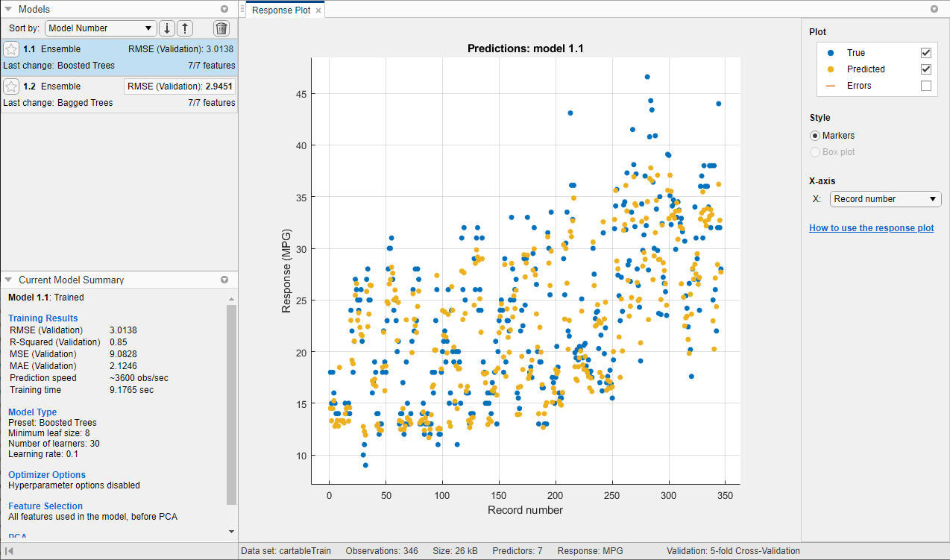Open the Current Model Summary settings gear
Screen dimensions: 950x560
point(224,279)
